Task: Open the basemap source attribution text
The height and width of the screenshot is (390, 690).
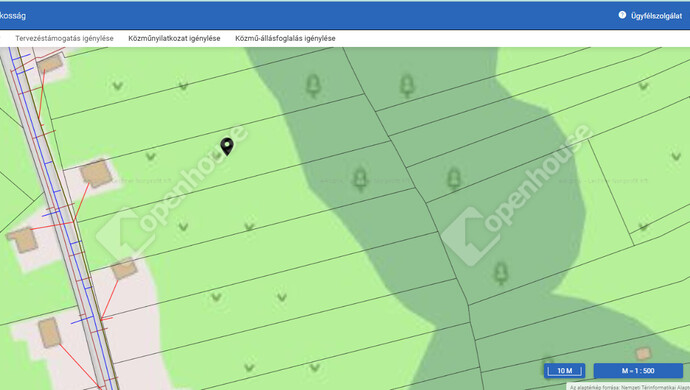Action: click(629, 387)
